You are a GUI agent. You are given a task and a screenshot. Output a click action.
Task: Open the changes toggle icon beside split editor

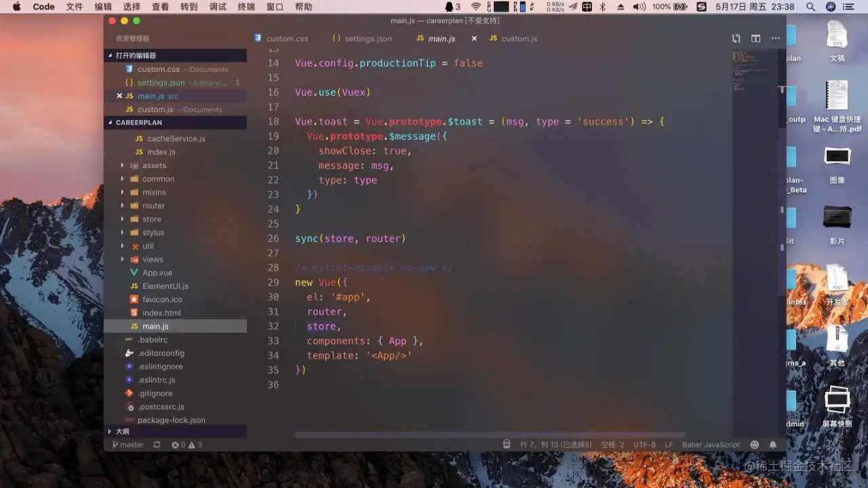(x=736, y=39)
